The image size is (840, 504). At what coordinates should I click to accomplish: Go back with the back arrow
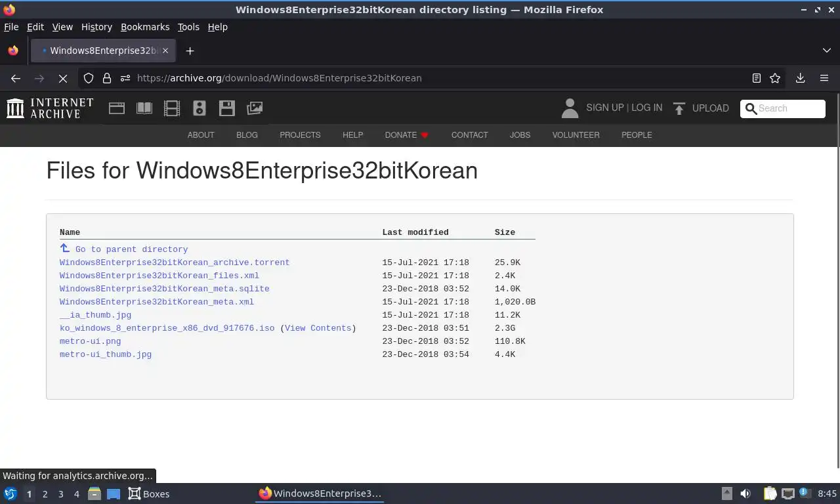pyautogui.click(x=16, y=78)
